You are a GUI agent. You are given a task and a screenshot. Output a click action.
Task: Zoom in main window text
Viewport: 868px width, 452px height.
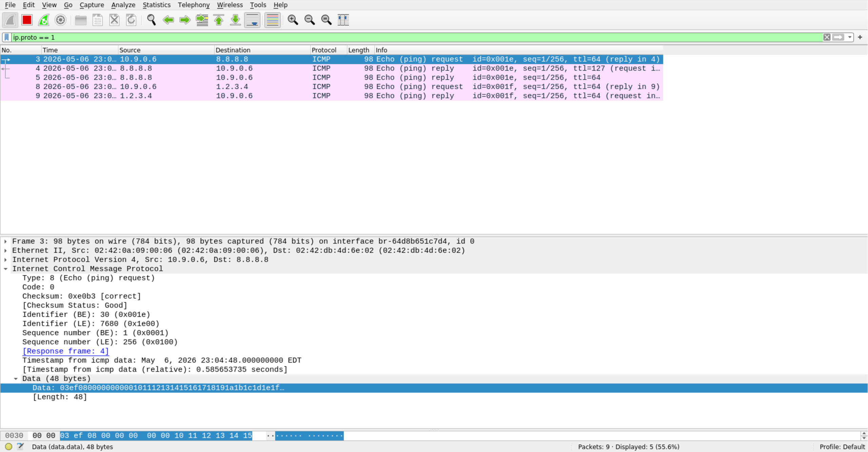pyautogui.click(x=293, y=20)
